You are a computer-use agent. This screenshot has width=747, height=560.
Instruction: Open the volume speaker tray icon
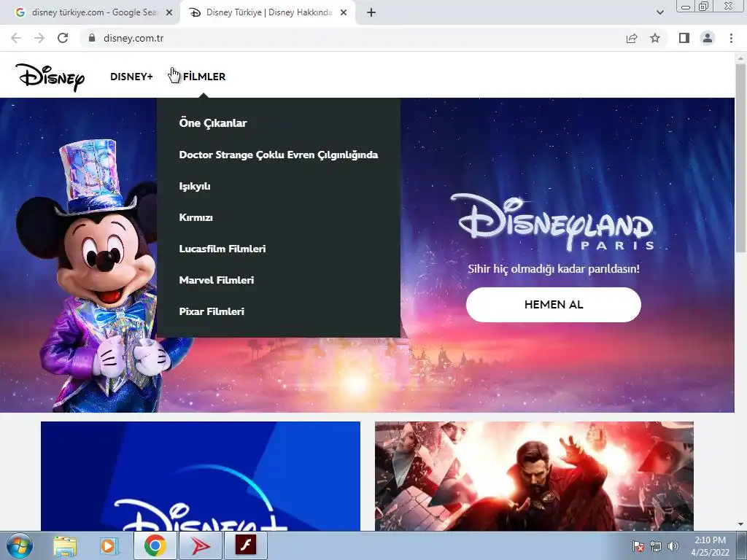click(x=673, y=546)
